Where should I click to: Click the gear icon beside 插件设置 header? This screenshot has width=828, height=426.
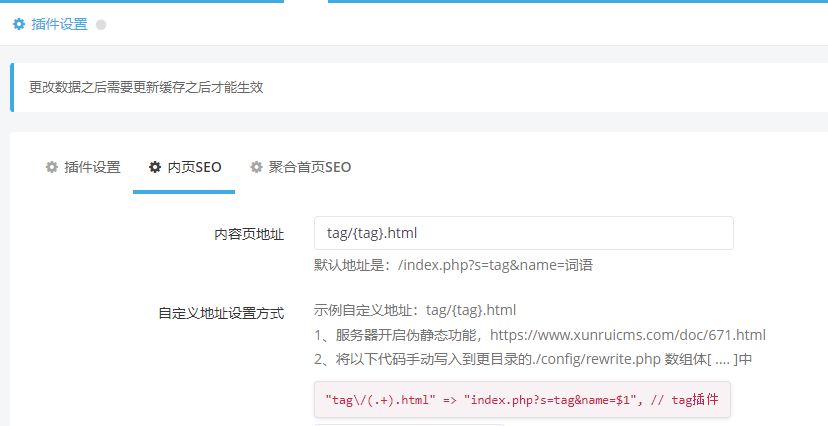pos(19,24)
